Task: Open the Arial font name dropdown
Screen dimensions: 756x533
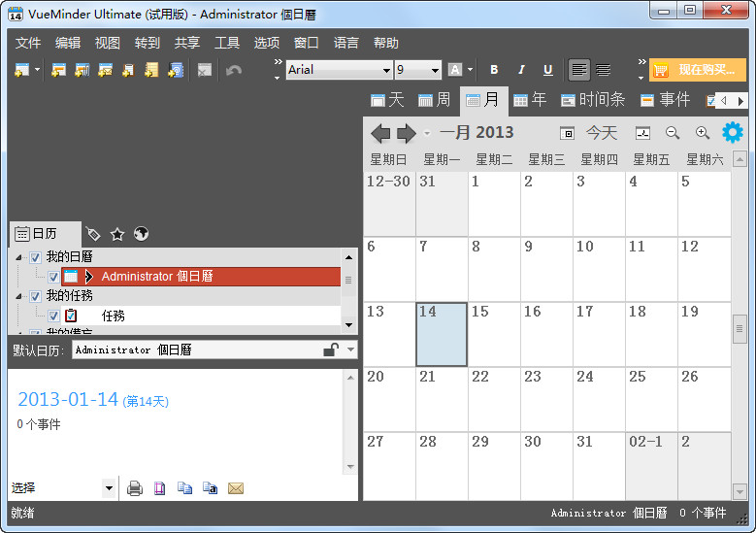Action: click(386, 71)
